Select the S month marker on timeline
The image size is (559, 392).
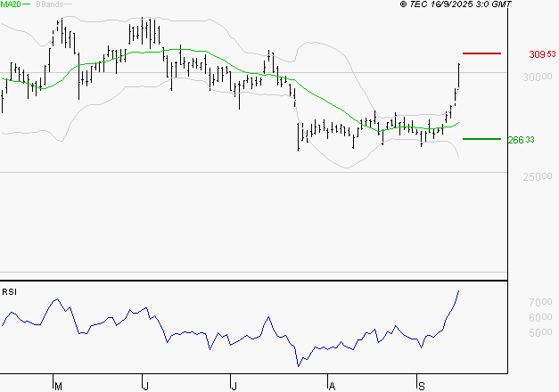pyautogui.click(x=420, y=386)
